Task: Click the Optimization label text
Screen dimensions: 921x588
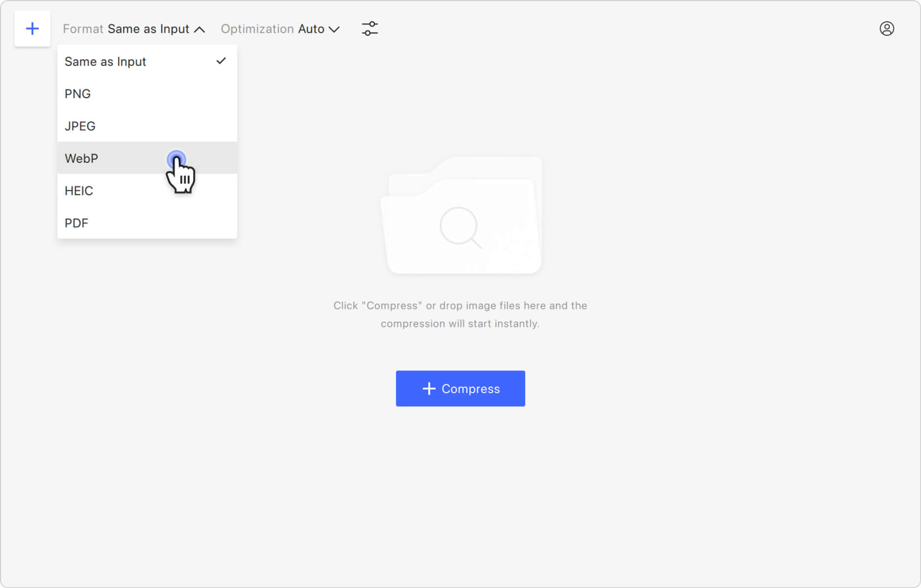Action: (x=257, y=29)
